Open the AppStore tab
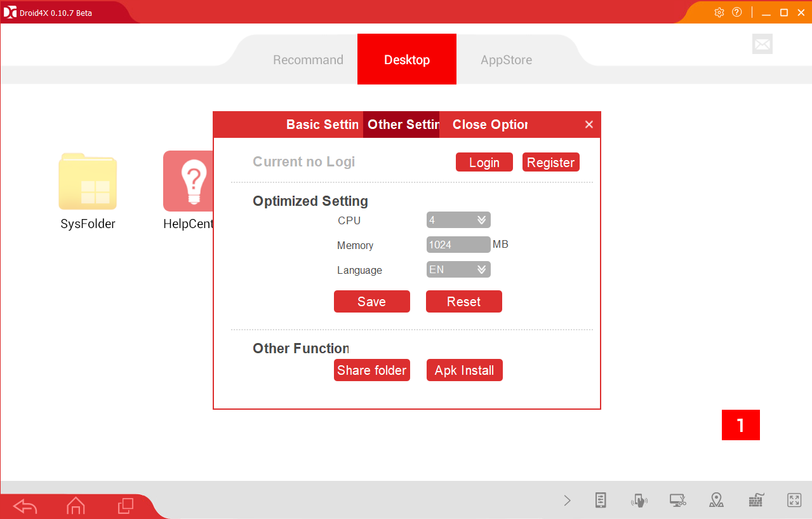Screen dimensions: 812x519 (x=506, y=60)
